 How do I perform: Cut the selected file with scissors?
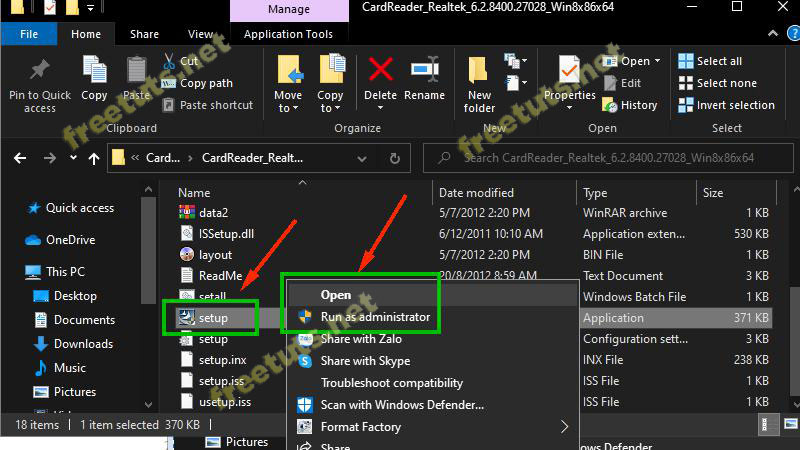(x=181, y=61)
